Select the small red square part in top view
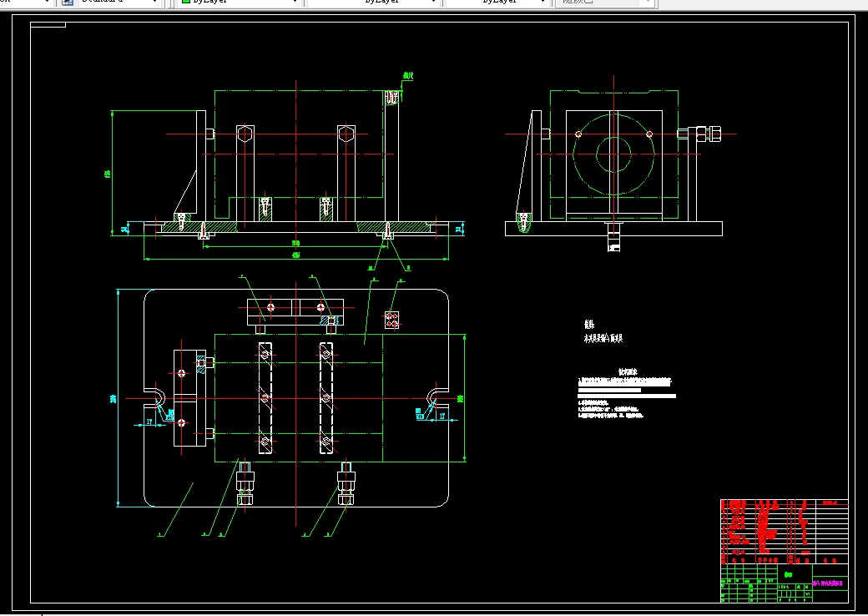The height and width of the screenshot is (616, 868). [393, 319]
